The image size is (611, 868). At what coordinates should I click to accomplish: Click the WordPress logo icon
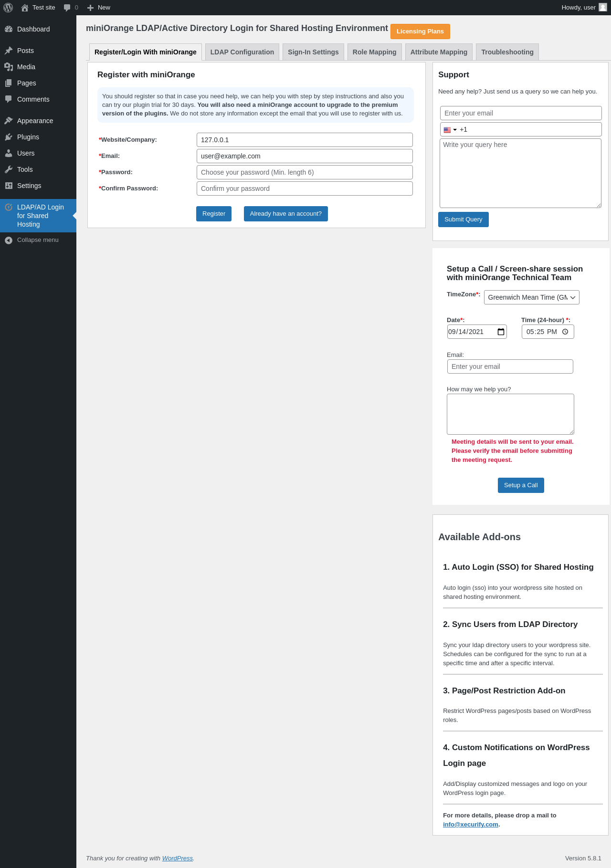(8, 8)
